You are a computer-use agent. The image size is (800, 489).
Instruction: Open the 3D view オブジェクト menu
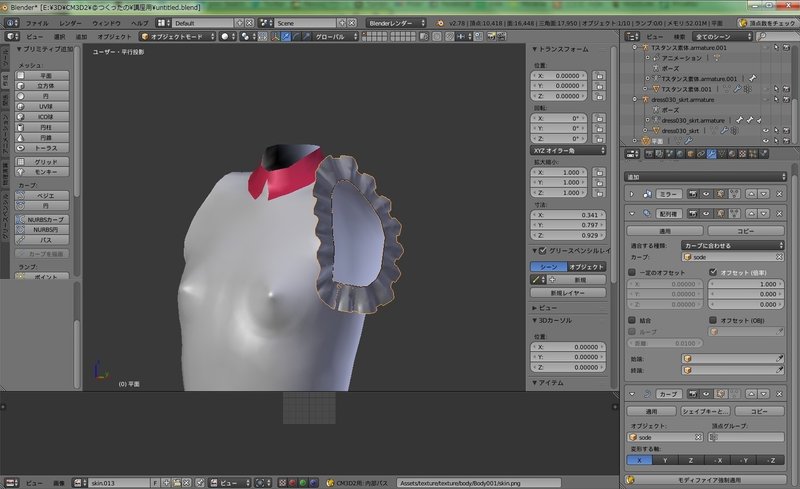(x=114, y=37)
